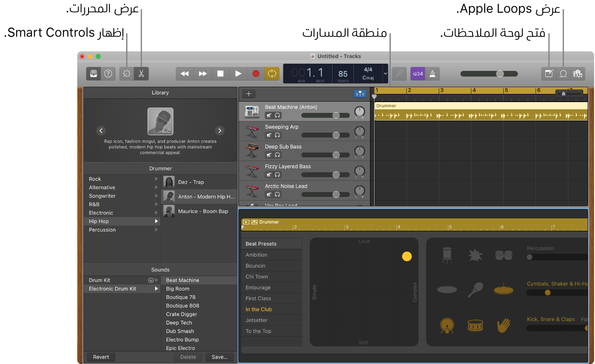Open the Library button in toolbar
The height and width of the screenshot is (364, 595).
click(94, 74)
